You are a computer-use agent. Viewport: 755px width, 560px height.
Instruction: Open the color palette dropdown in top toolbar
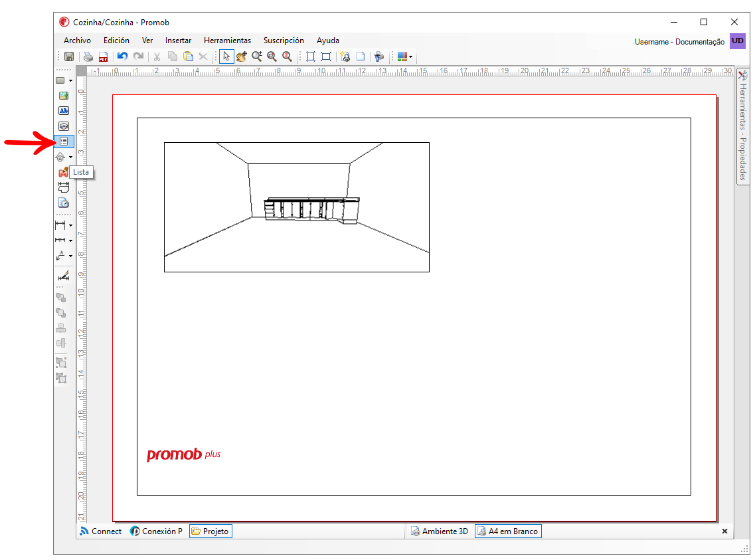pos(411,56)
